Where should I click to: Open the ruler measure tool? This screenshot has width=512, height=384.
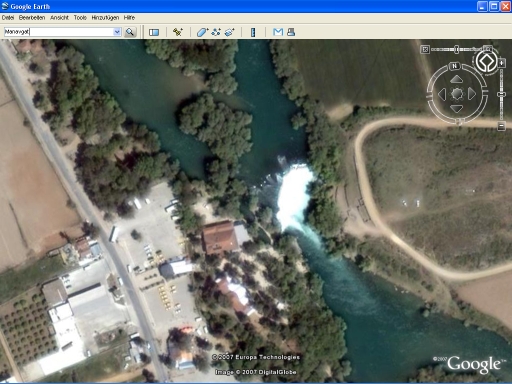click(253, 32)
